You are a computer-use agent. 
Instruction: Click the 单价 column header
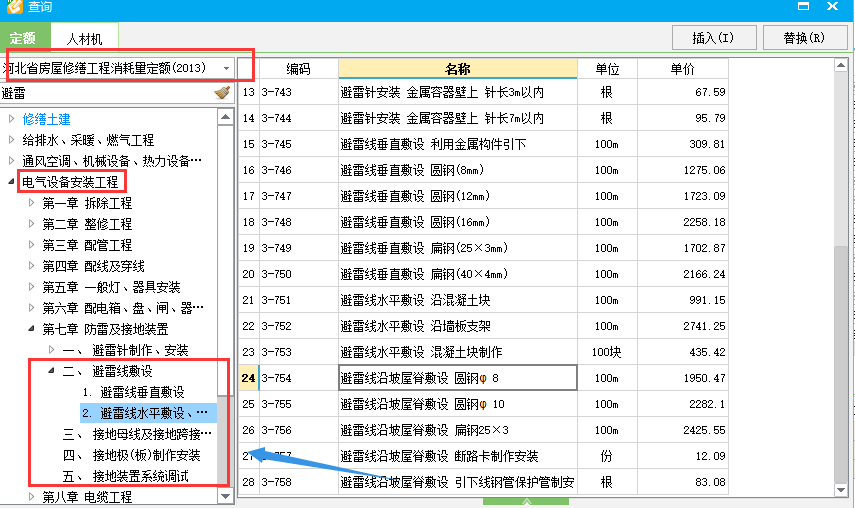pyautogui.click(x=683, y=69)
